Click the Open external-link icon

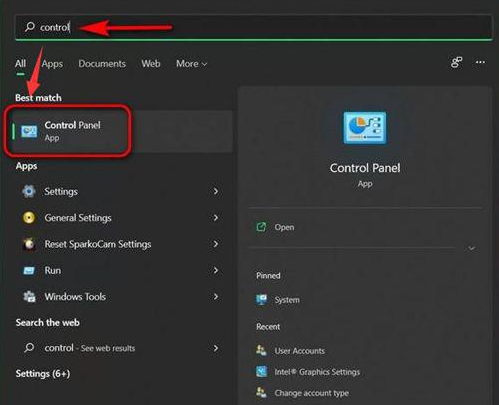[x=261, y=227]
